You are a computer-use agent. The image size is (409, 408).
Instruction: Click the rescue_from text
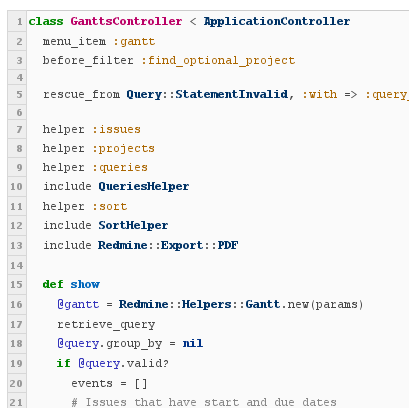[x=81, y=95]
